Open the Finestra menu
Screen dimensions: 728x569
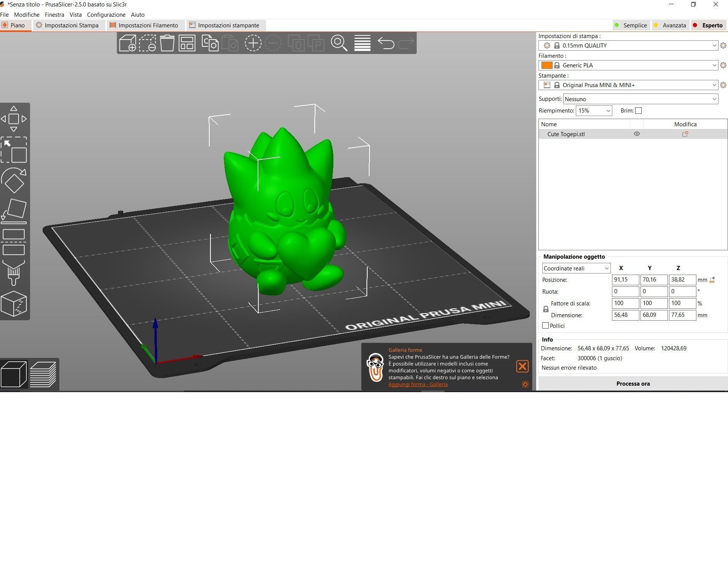(x=54, y=14)
